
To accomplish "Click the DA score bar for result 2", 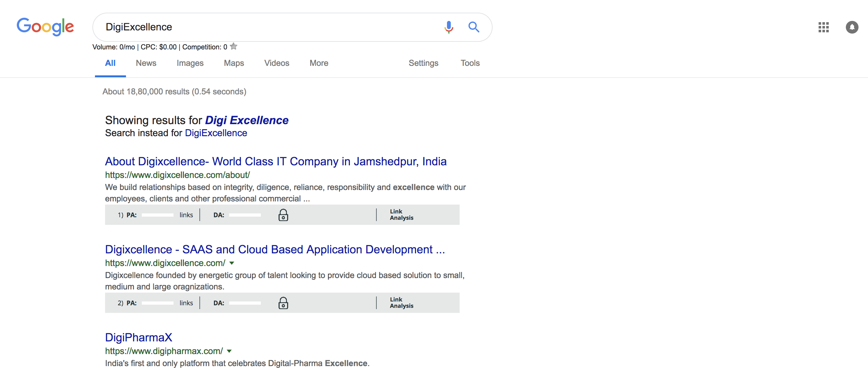I will coord(245,303).
